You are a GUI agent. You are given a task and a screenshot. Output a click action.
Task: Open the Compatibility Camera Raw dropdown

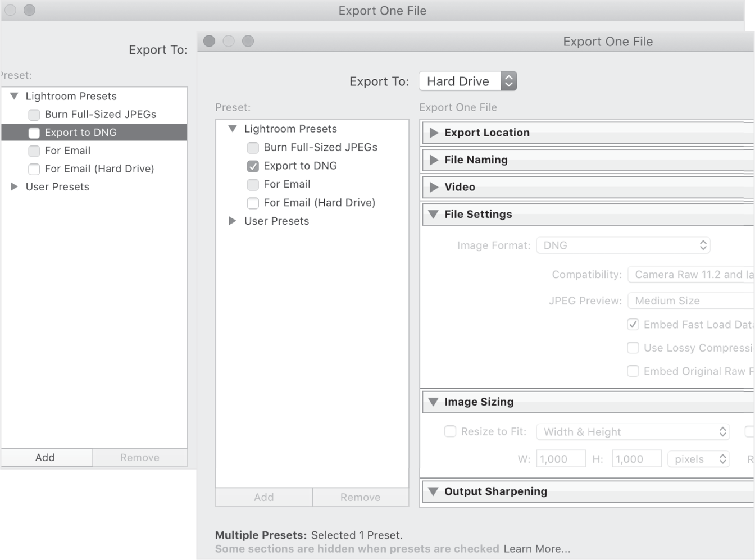691,275
